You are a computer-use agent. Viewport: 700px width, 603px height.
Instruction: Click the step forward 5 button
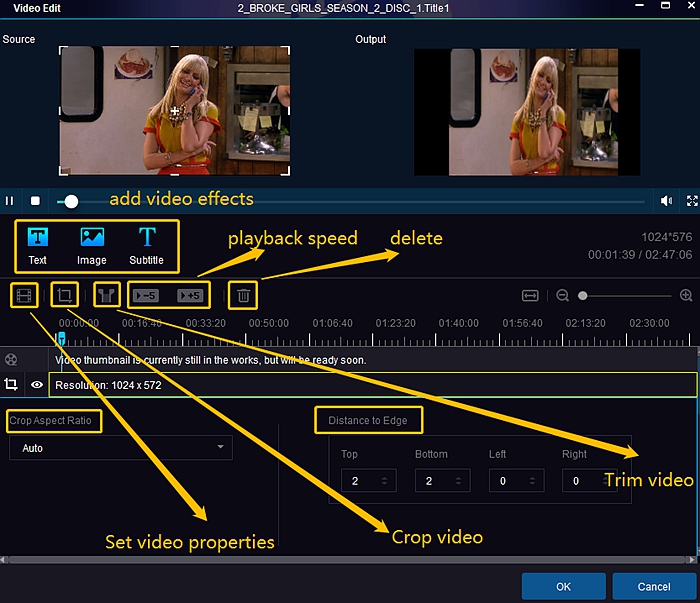190,295
